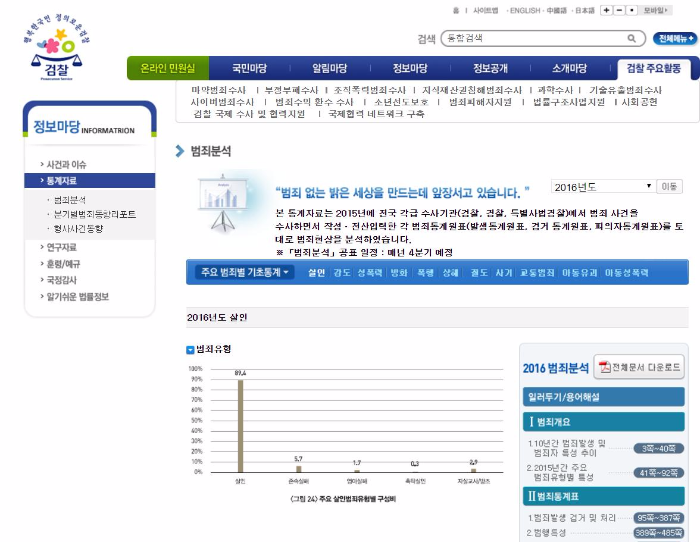
Task: Open the 정보마당 top menu
Action: (x=410, y=68)
